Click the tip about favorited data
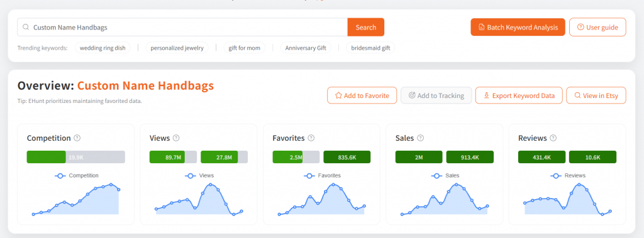This screenshot has width=644, height=238. point(80,101)
